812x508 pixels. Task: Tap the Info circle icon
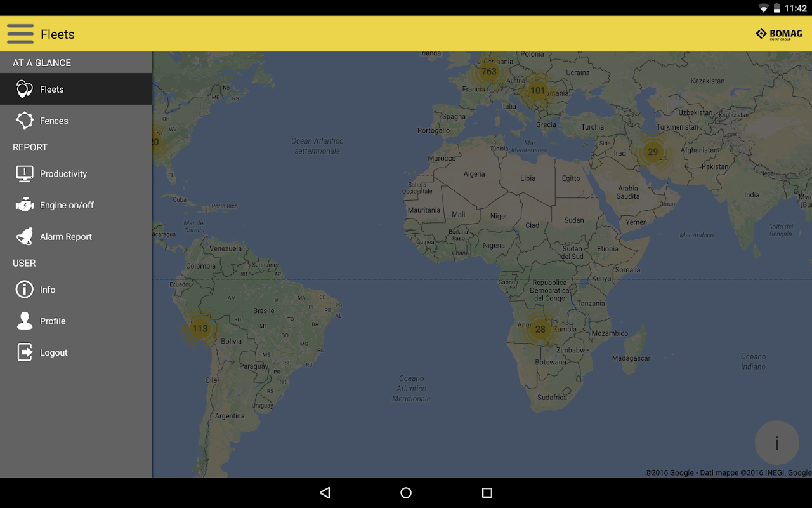coord(24,290)
